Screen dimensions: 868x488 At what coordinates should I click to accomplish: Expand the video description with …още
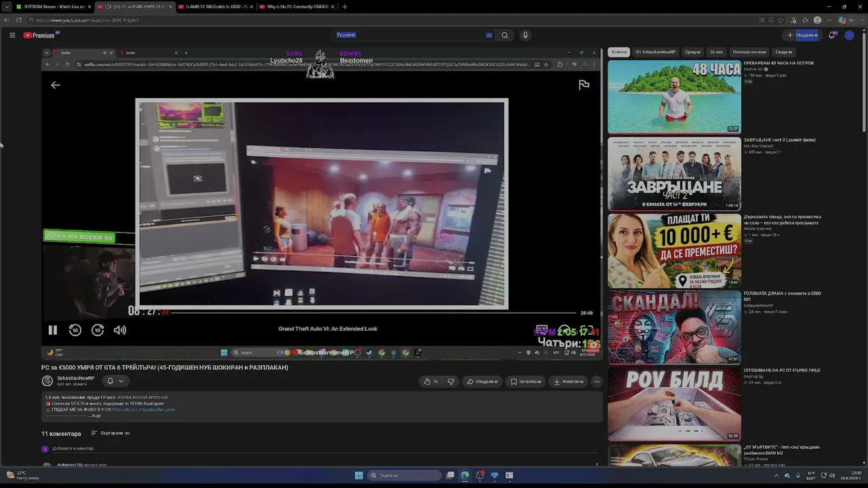click(96, 415)
